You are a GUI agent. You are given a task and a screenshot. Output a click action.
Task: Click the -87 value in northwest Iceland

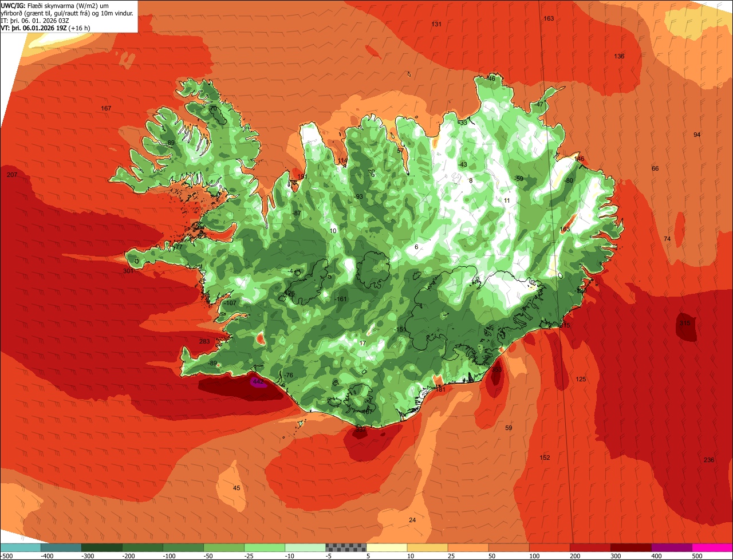(296, 213)
